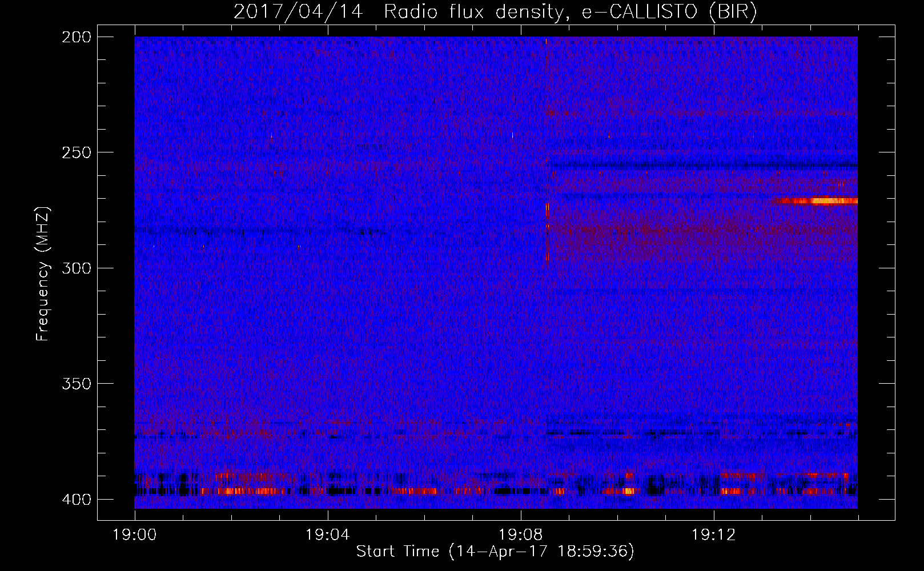
Task: Click the 300 frequency tick label
Action: (x=77, y=268)
